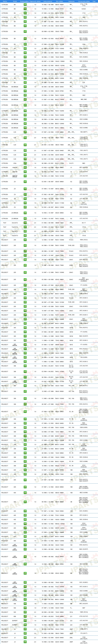
Task: Click fuel icon in Peugeot 306 L6A (XU7JP) row
Action: [x=25, y=371]
